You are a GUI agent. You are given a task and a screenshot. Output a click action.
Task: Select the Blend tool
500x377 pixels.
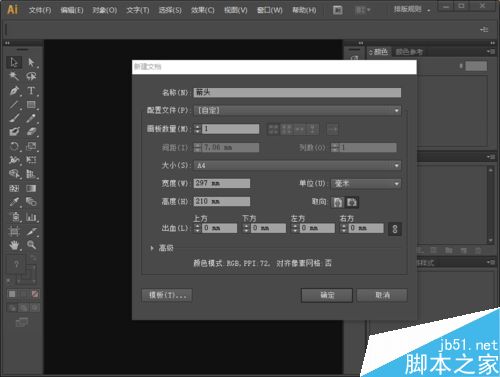31,202
